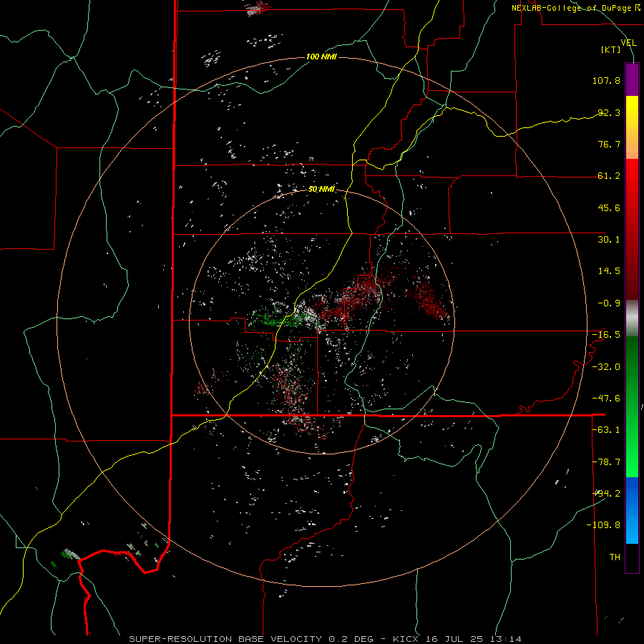The width and height of the screenshot is (644, 644).
Task: Click the -47.6 scale value
Action: click(606, 399)
